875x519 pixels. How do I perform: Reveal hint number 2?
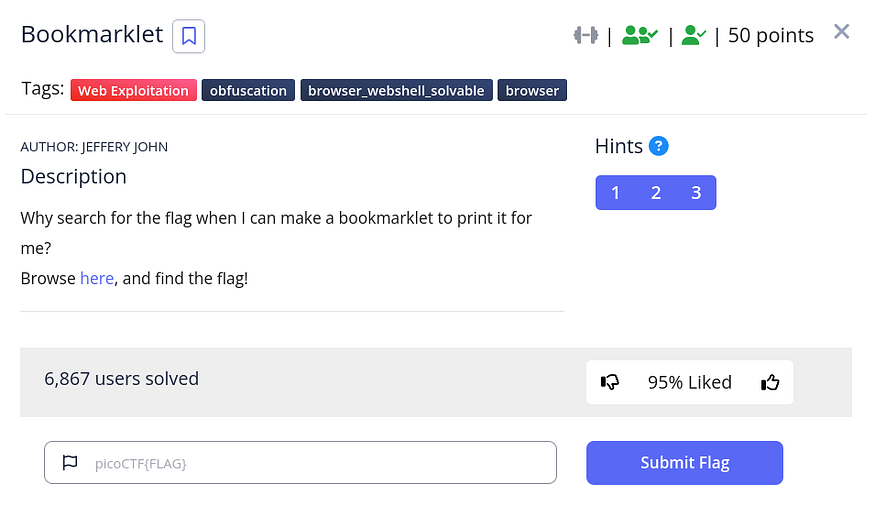coord(656,193)
